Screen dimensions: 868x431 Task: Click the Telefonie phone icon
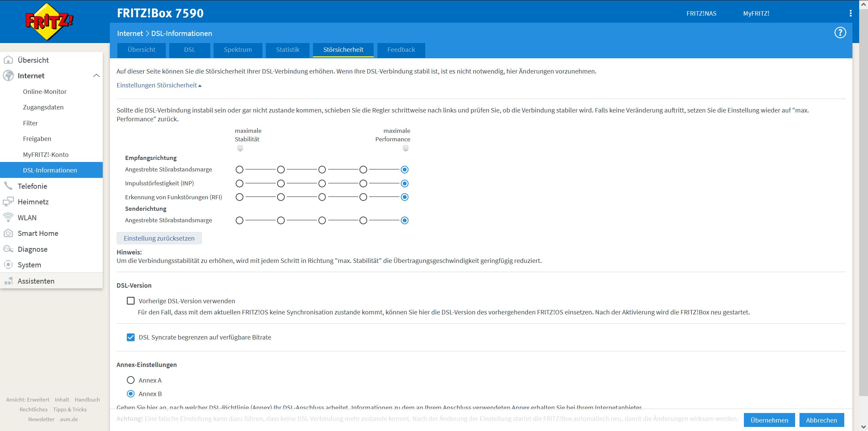coord(8,186)
